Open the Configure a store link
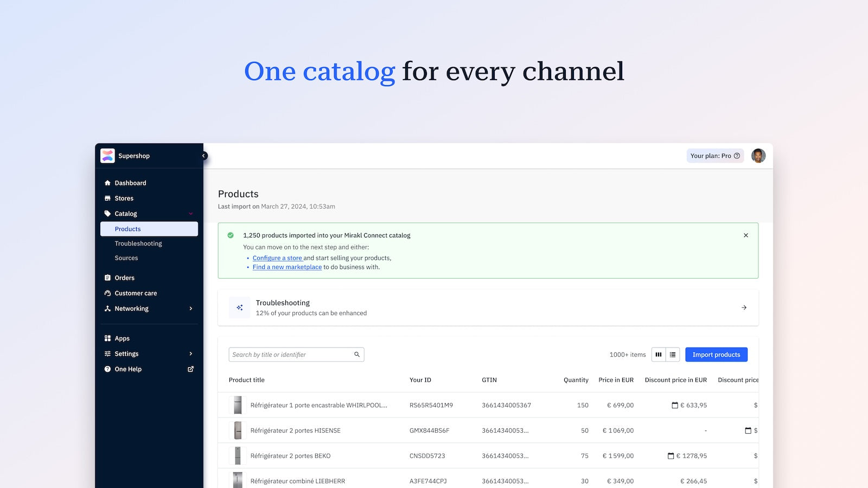This screenshot has width=868, height=488. pos(277,258)
